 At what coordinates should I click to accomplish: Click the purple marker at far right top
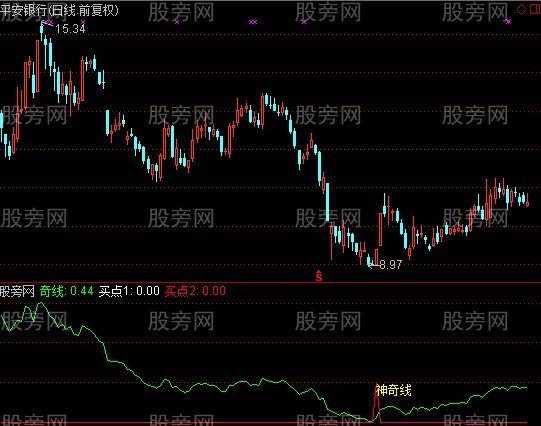coord(508,22)
